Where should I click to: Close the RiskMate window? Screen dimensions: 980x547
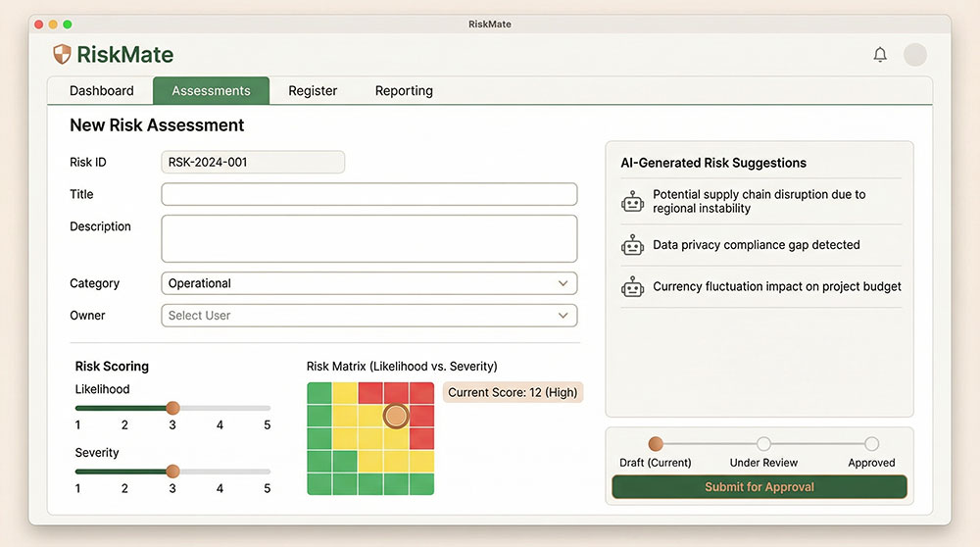click(39, 25)
